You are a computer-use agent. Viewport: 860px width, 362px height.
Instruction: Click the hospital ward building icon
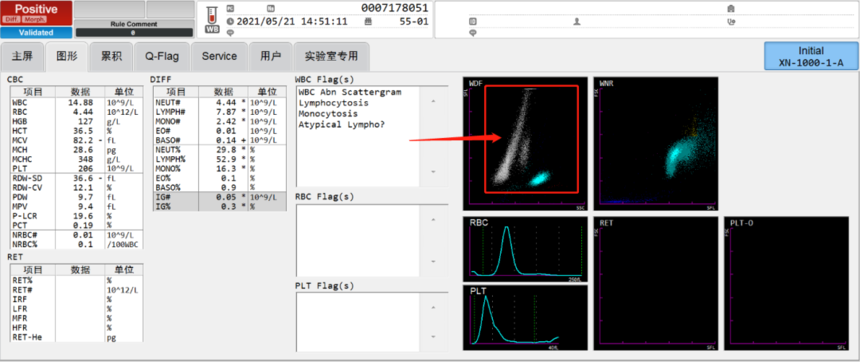click(730, 9)
